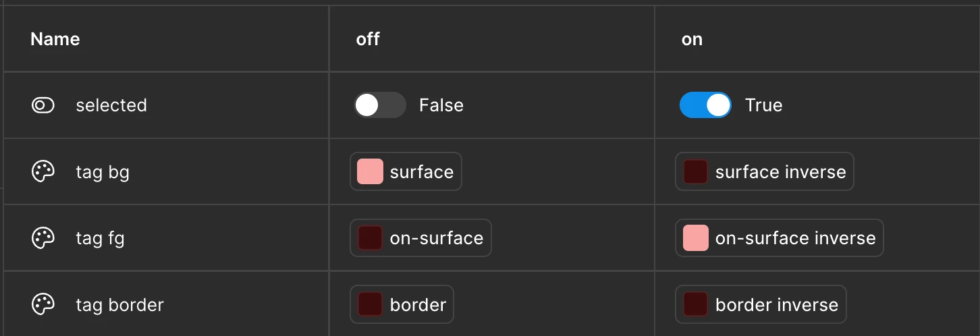Image resolution: width=980 pixels, height=336 pixels.
Task: Open the border inverse variable chip
Action: tap(761, 304)
